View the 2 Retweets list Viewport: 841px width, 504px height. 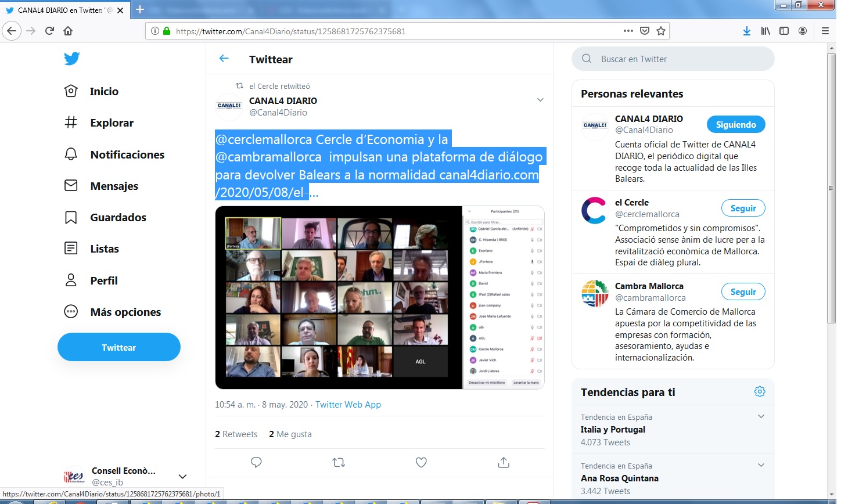point(236,434)
